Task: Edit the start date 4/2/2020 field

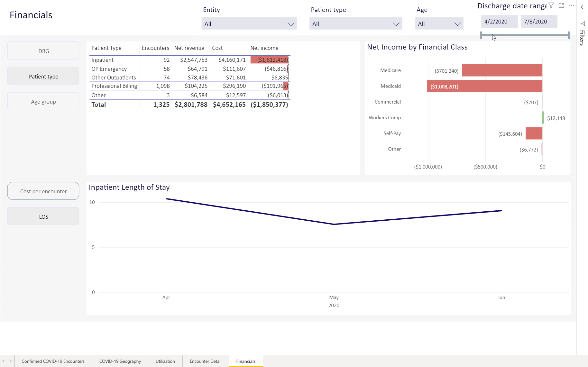Action: click(499, 22)
